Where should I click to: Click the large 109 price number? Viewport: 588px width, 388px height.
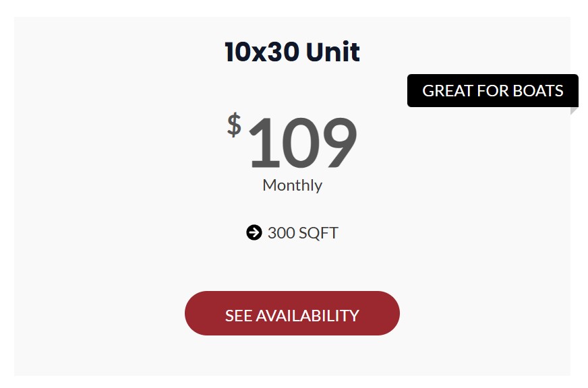[x=302, y=142]
